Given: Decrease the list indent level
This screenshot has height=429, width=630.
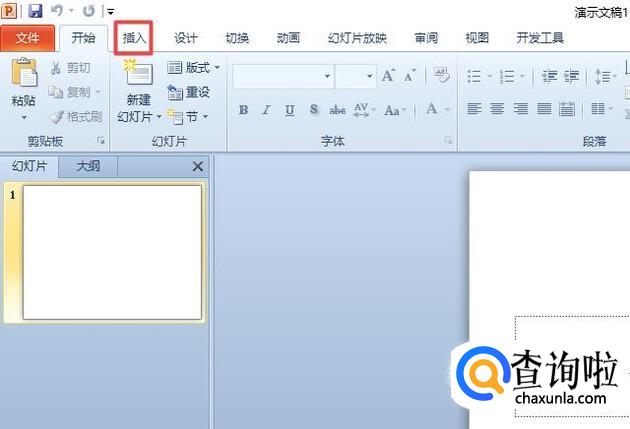Looking at the screenshot, I should 549,76.
